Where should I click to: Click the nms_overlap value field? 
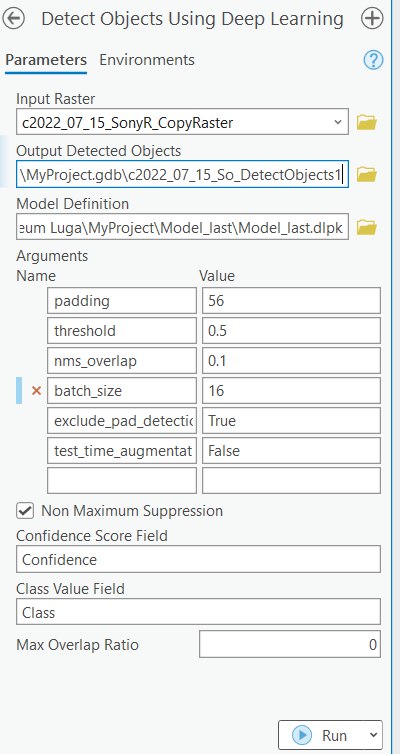291,361
